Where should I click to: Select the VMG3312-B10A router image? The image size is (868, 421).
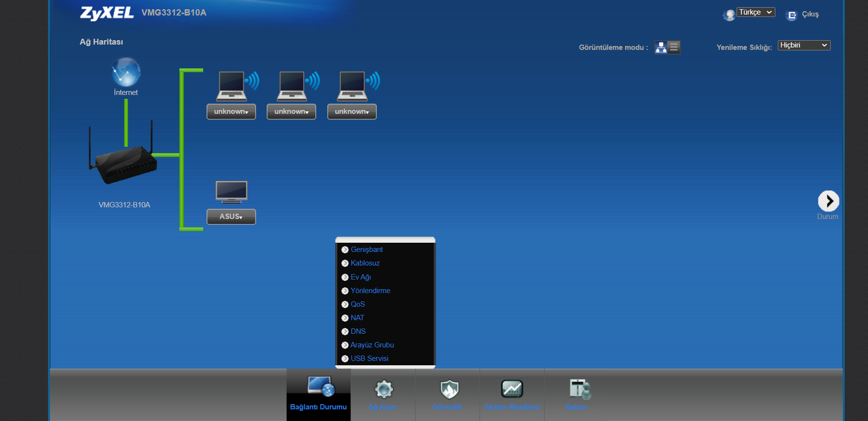pyautogui.click(x=123, y=153)
